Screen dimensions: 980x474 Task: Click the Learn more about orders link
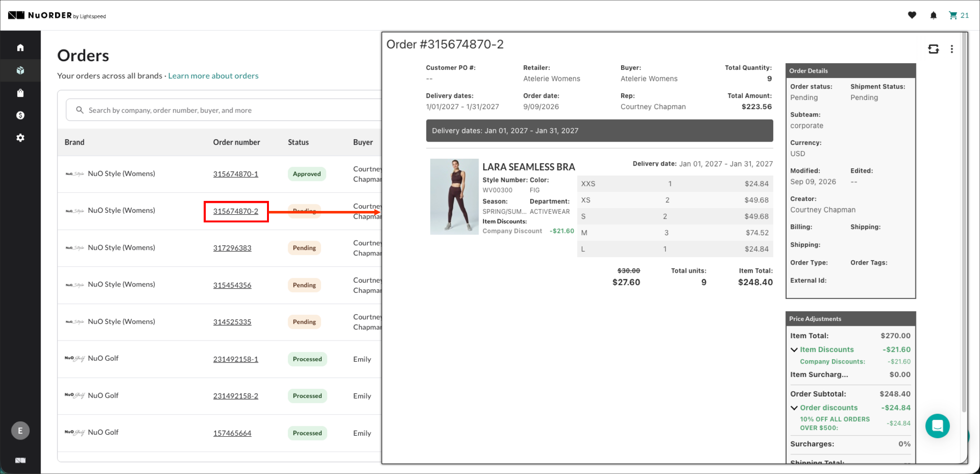coord(213,76)
